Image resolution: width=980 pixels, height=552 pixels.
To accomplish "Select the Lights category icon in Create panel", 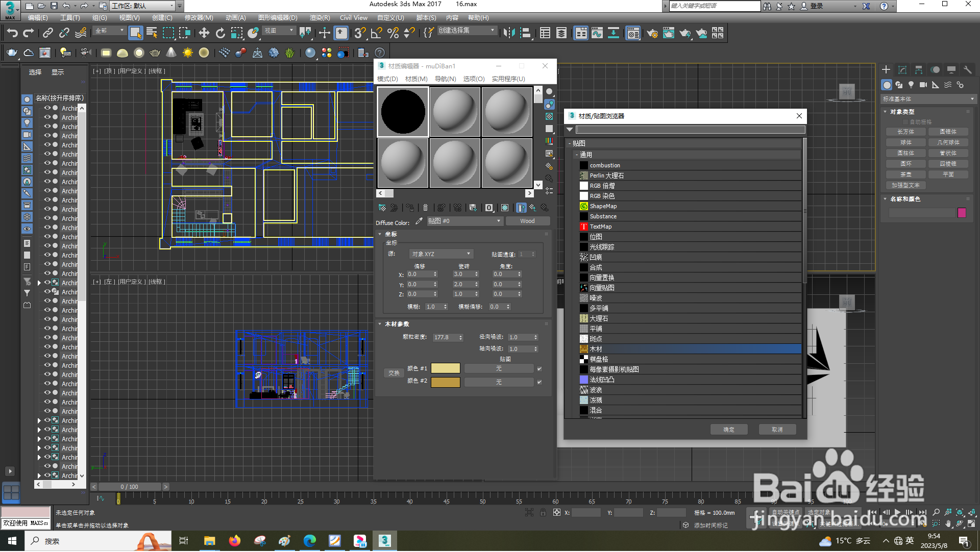I will 911,85.
